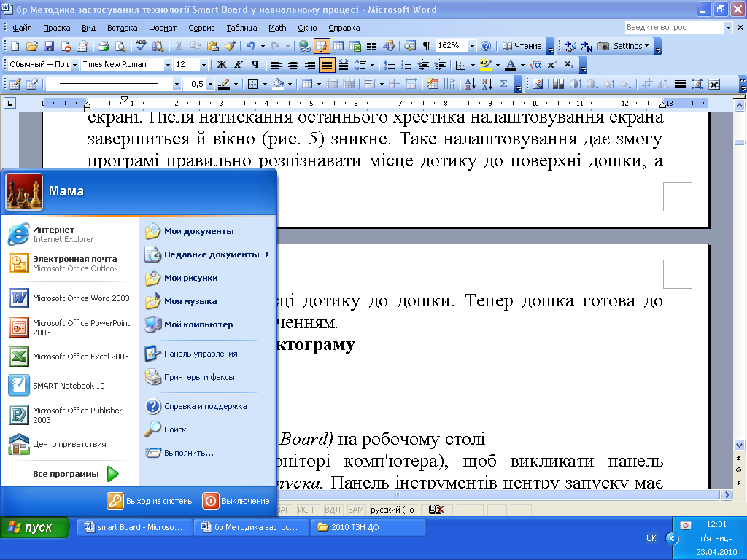Insert equation square root icon
Image resolution: width=747 pixels, height=560 pixels.
click(x=535, y=64)
